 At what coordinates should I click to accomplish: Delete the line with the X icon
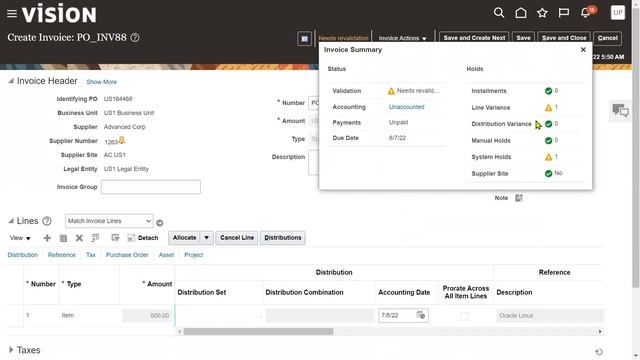click(79, 238)
